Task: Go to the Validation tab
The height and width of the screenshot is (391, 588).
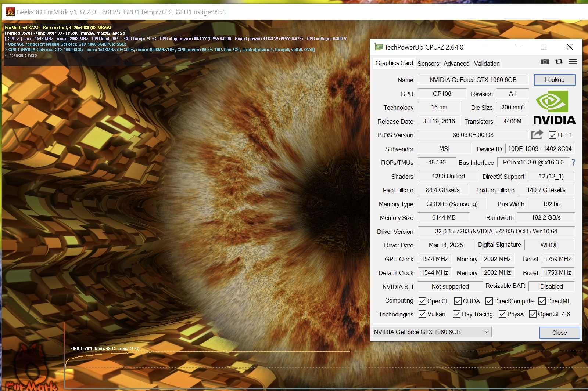Action: click(487, 64)
